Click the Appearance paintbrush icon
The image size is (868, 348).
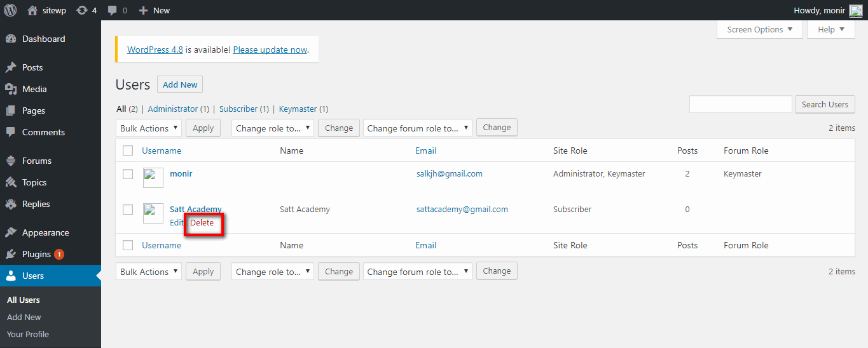11,232
